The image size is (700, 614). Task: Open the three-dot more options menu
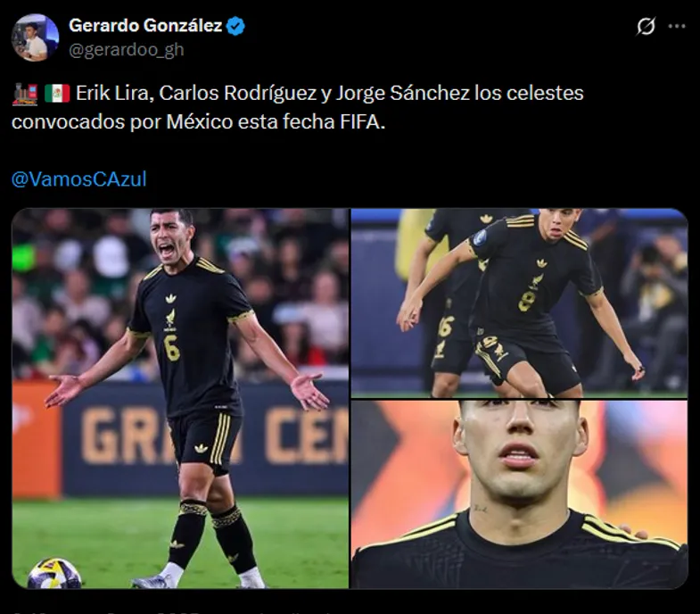coord(676,27)
